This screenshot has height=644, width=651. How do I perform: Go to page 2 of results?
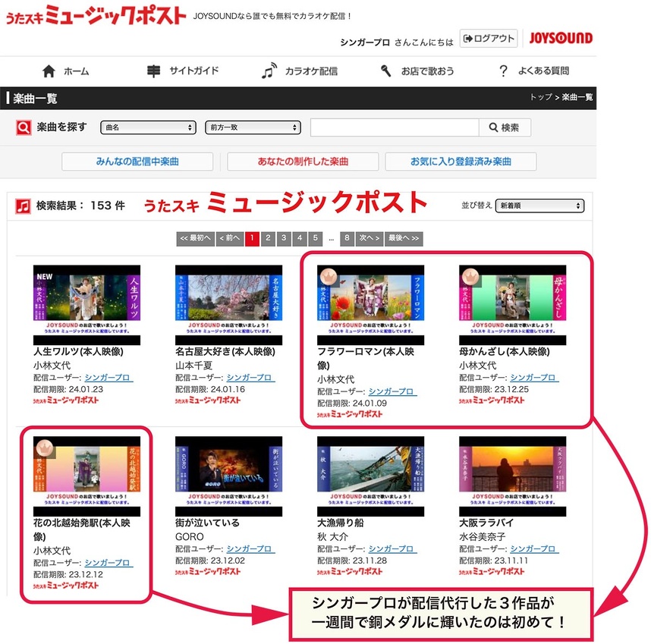pos(268,238)
